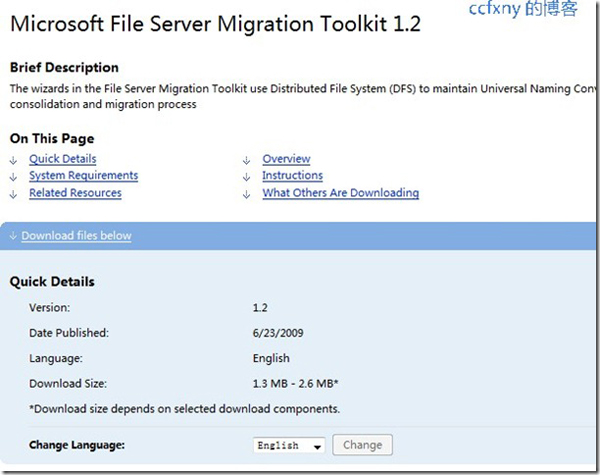Viewport: 600px width, 475px height.
Task: Select the page title Microsoft File Server Migration Toolkit 1.2
Action: point(215,24)
